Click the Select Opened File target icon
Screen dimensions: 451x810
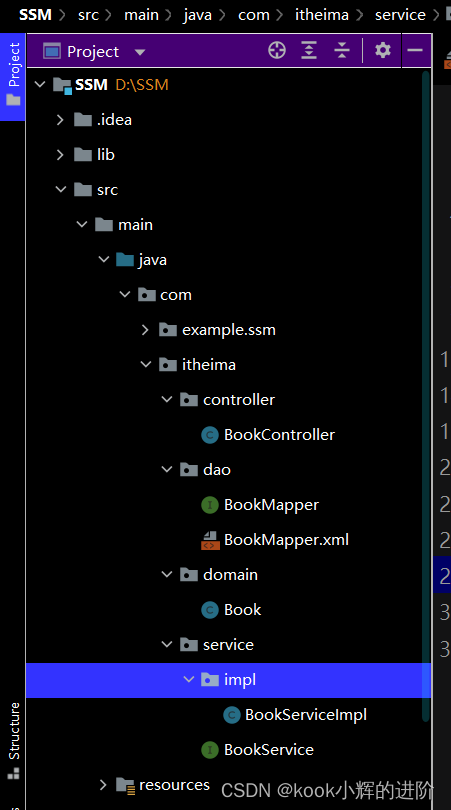click(277, 51)
